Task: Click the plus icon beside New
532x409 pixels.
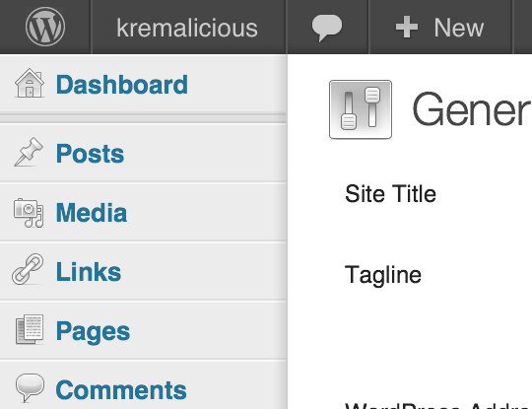Action: point(407,28)
